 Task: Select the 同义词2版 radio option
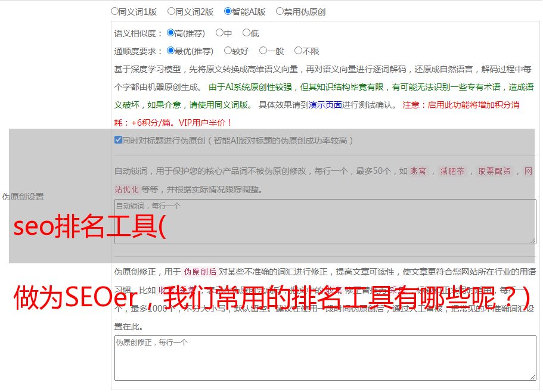point(171,11)
